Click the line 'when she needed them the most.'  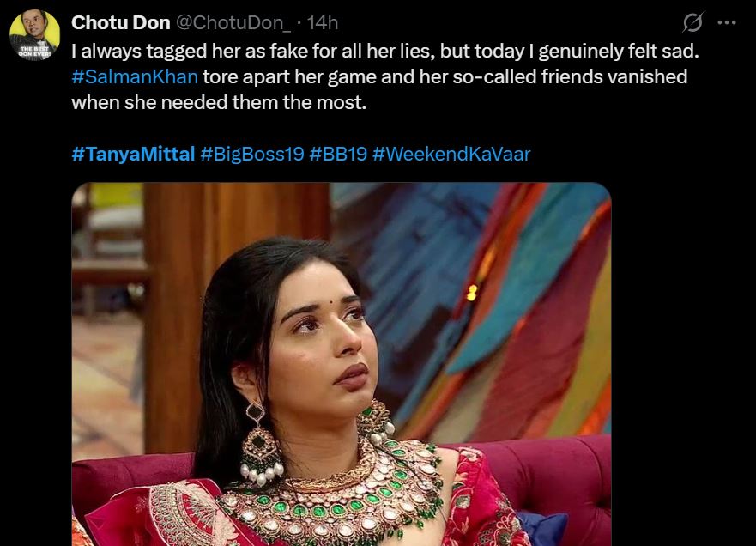(x=219, y=102)
